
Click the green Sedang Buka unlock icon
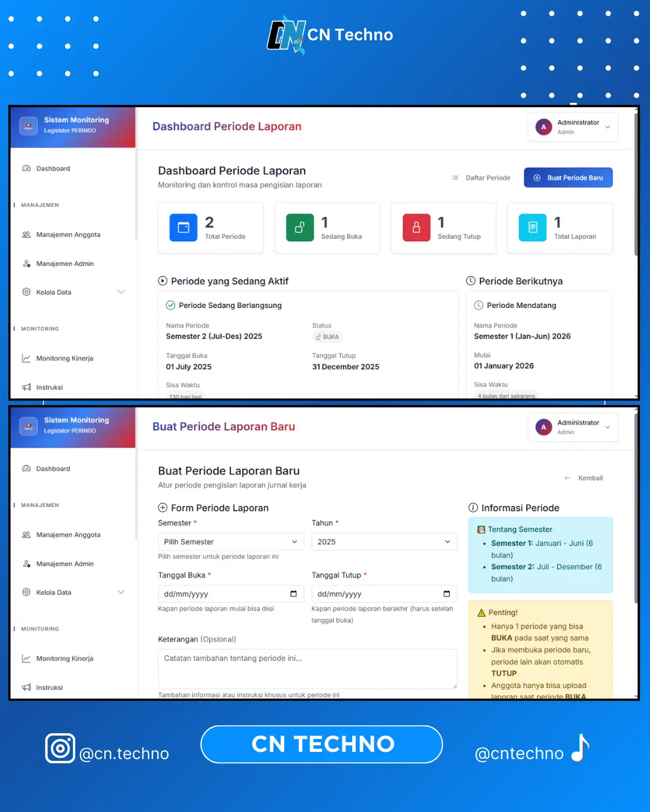(x=300, y=228)
